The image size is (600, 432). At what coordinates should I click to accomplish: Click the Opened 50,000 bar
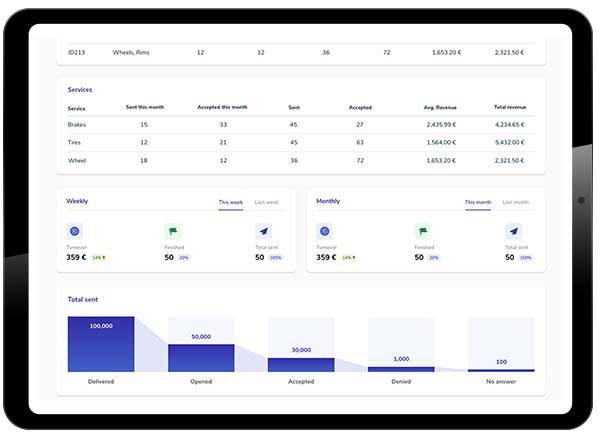pos(201,358)
